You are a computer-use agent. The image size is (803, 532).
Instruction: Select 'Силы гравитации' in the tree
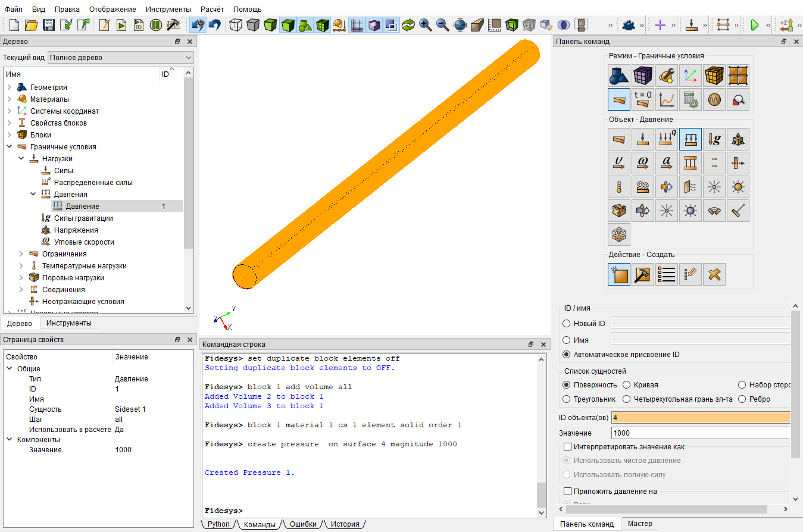pos(83,218)
